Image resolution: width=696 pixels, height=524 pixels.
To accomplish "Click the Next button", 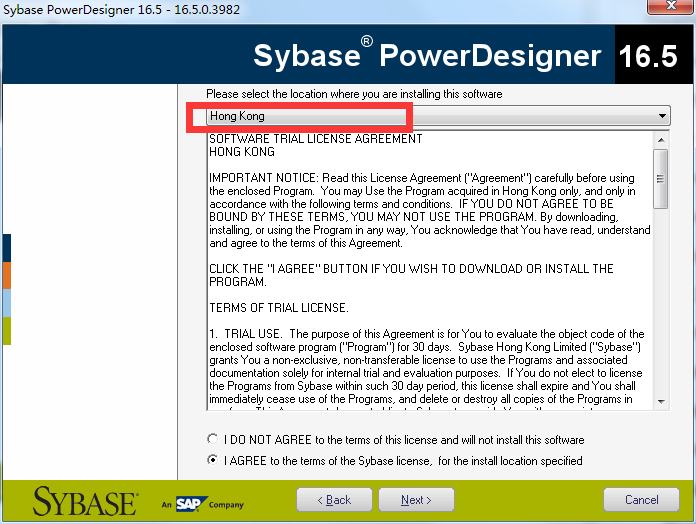I will pos(416,500).
